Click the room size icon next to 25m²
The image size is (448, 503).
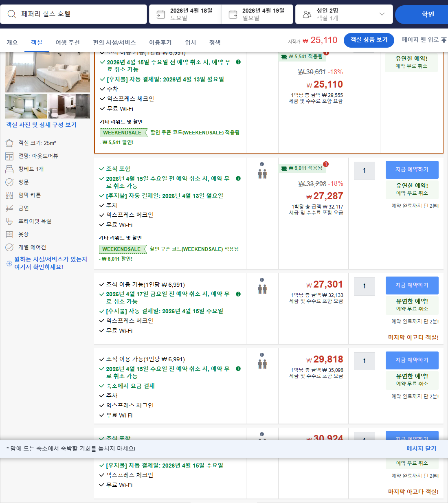click(9, 143)
